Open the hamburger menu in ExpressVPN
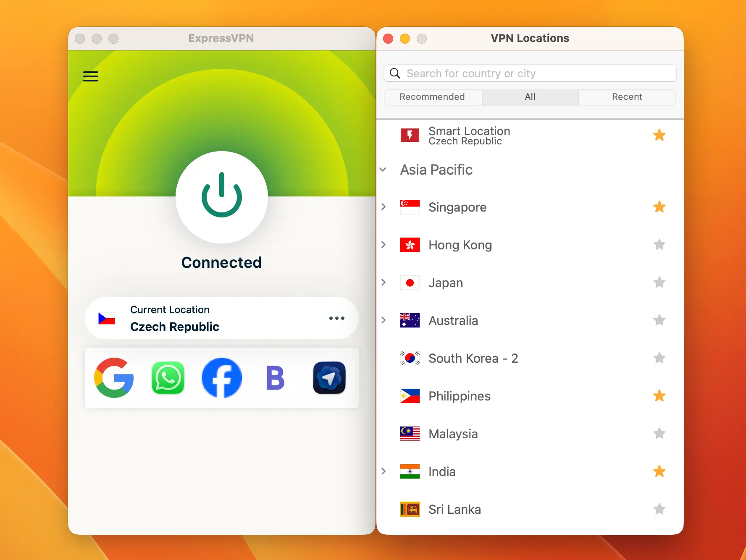The image size is (746, 560). [90, 76]
